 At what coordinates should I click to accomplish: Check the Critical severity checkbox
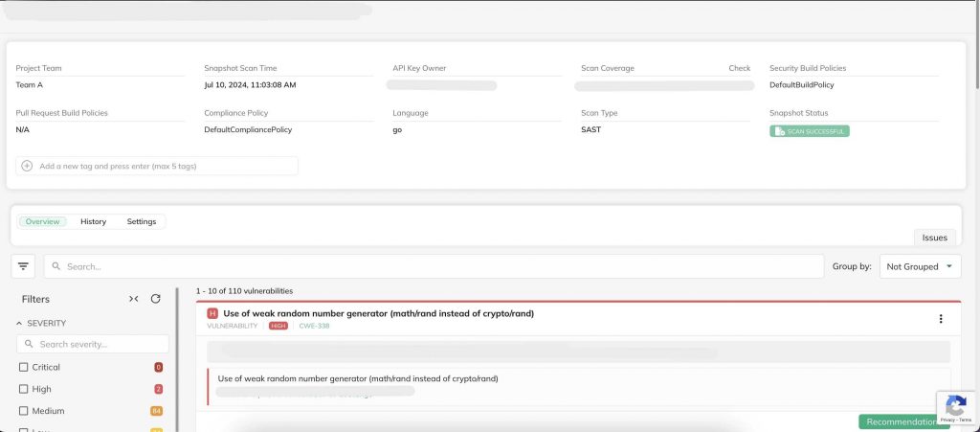coord(24,367)
